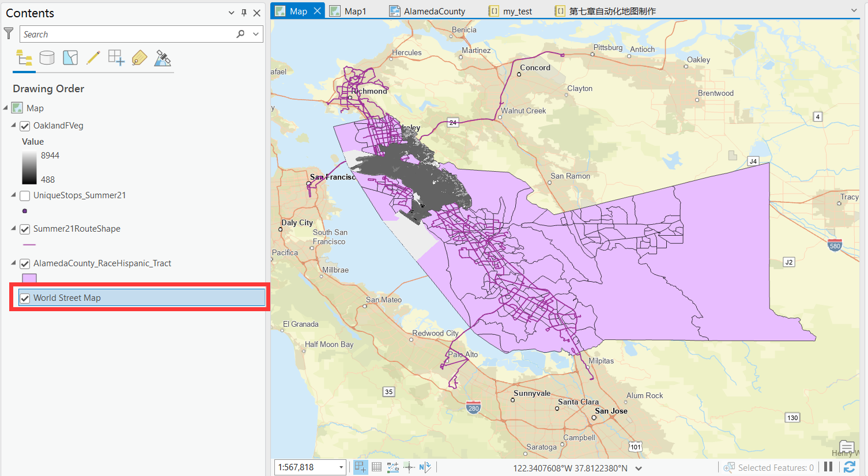Pause map drawing

coord(828,467)
